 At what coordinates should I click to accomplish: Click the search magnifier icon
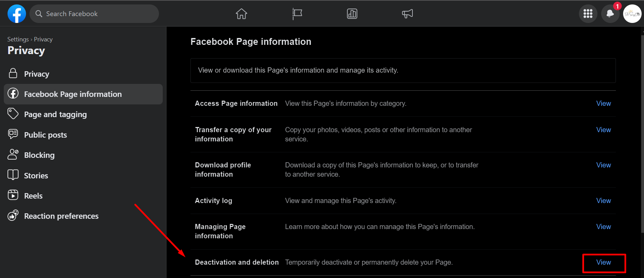[x=39, y=14]
